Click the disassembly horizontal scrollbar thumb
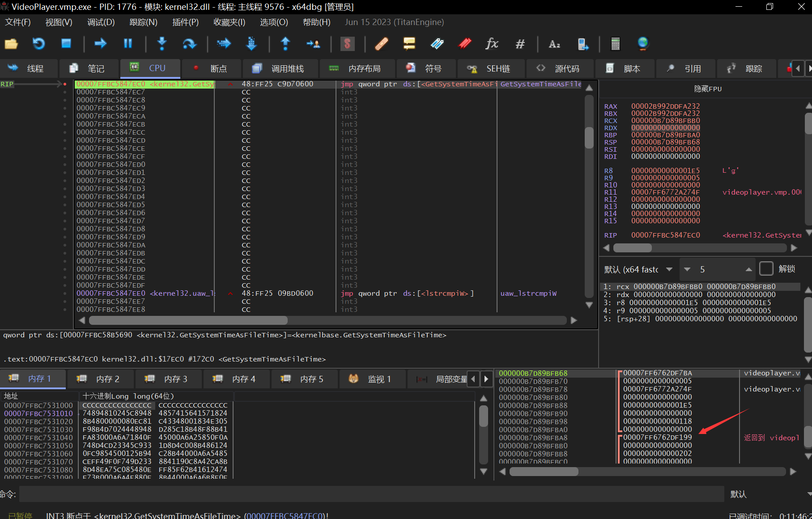812x519 pixels. click(188, 320)
